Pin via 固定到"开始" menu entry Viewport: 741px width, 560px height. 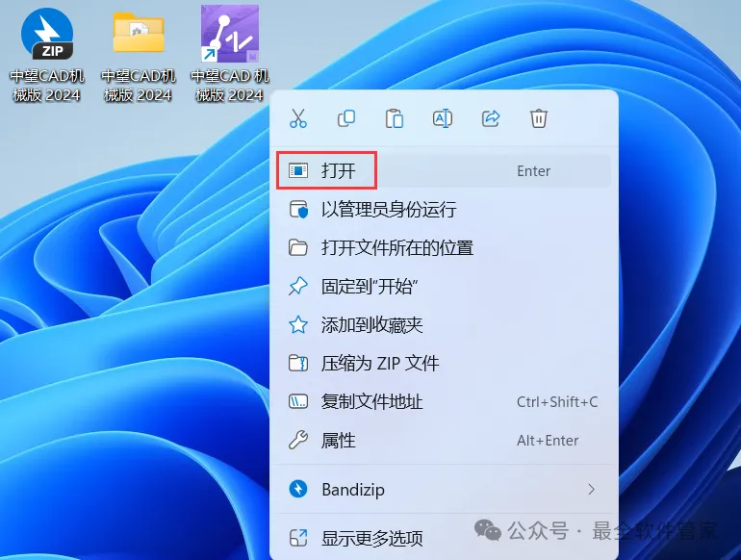(x=443, y=287)
